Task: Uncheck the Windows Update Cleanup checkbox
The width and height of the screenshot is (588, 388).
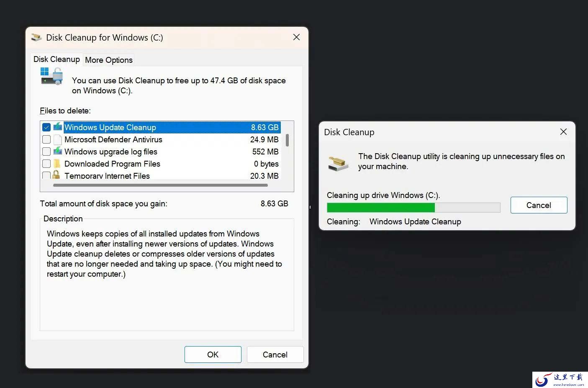Action: 46,127
